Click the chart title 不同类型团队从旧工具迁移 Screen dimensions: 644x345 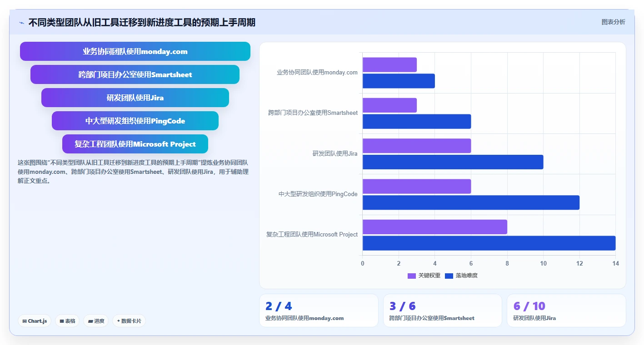[142, 22]
